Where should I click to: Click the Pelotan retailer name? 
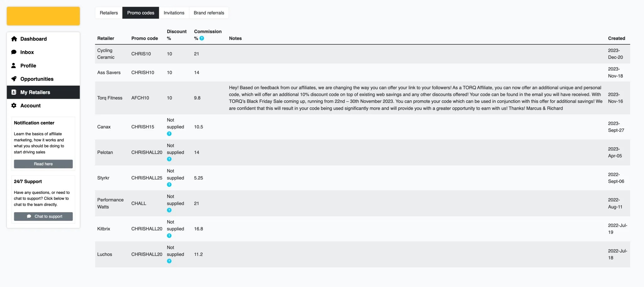click(105, 152)
